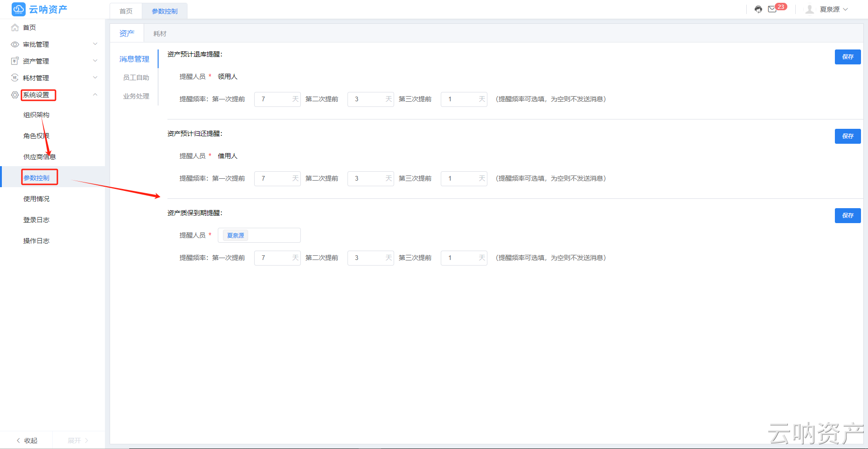868x449 pixels.
Task: Select the 员工自助 menu item
Action: [136, 77]
